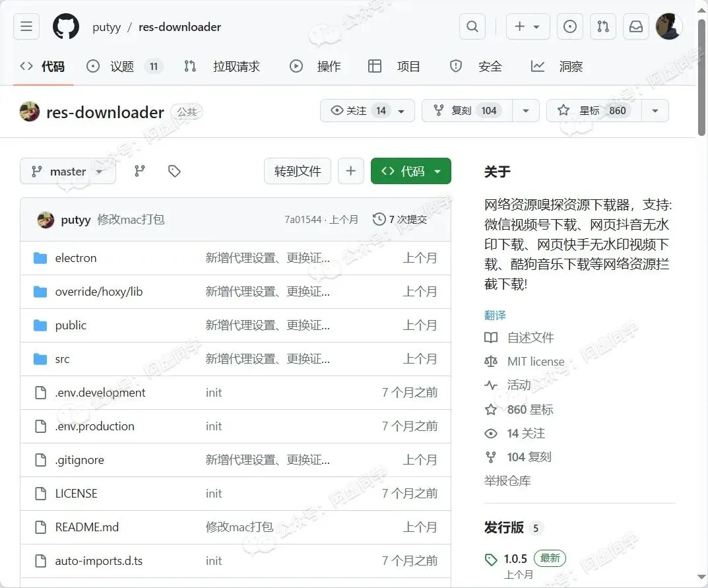Screen dimensions: 708x588
Task: Click the page vertical scrollbar thumb
Action: pyautogui.click(x=701, y=77)
